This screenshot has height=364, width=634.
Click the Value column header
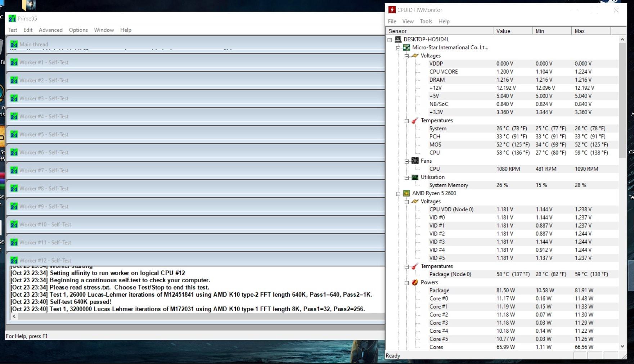point(512,31)
